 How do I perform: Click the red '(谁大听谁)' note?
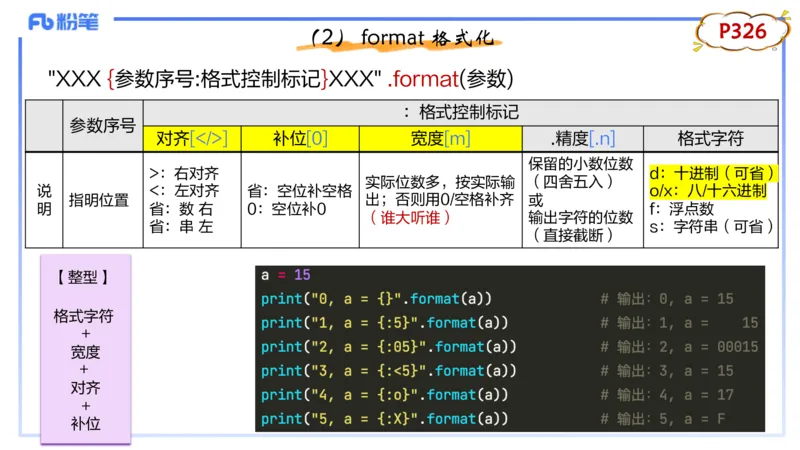(x=410, y=218)
